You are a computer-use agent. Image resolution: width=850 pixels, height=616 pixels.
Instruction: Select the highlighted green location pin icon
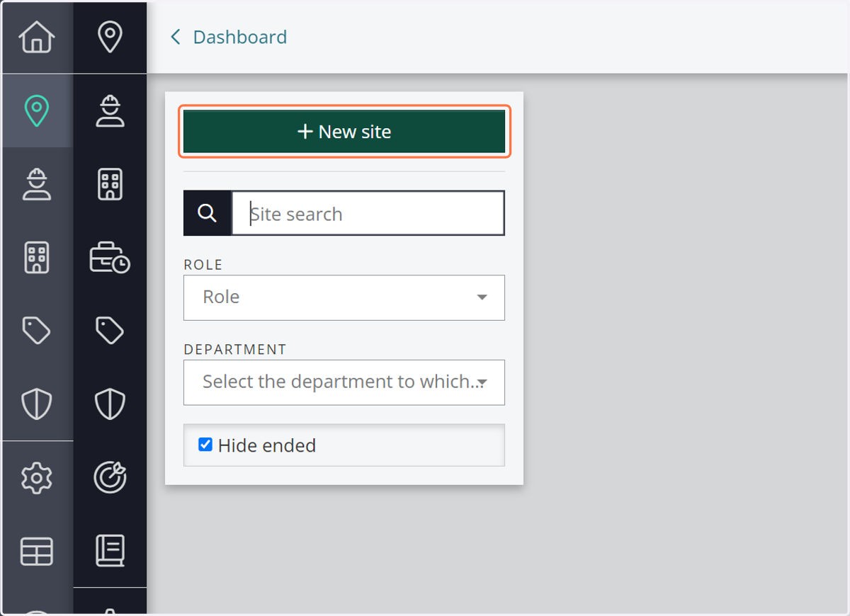[x=37, y=110]
